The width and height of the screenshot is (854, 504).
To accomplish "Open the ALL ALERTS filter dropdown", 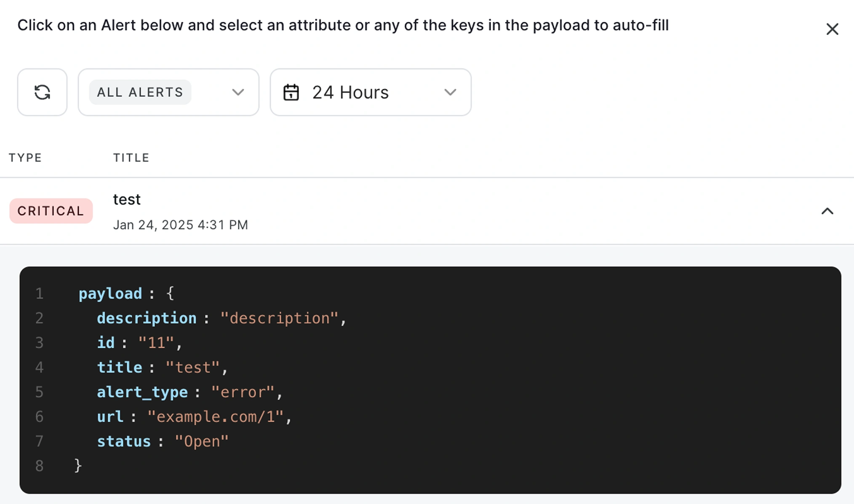I will [238, 92].
